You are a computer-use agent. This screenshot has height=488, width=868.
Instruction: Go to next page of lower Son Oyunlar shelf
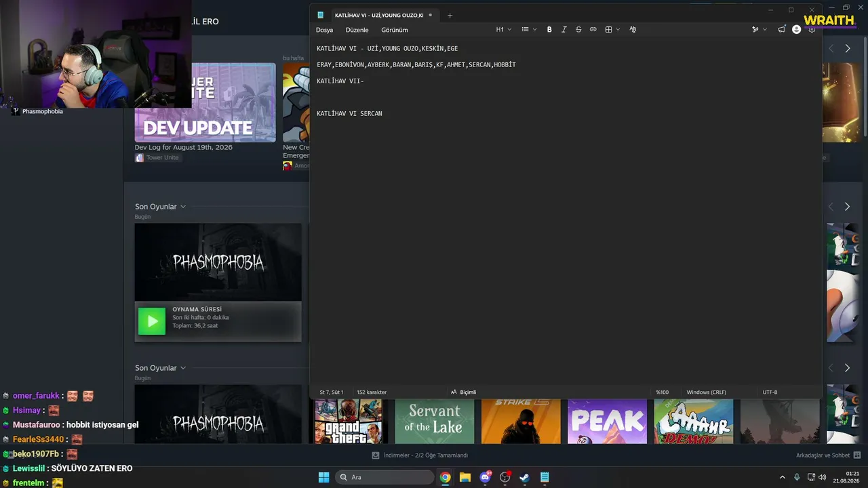(847, 368)
